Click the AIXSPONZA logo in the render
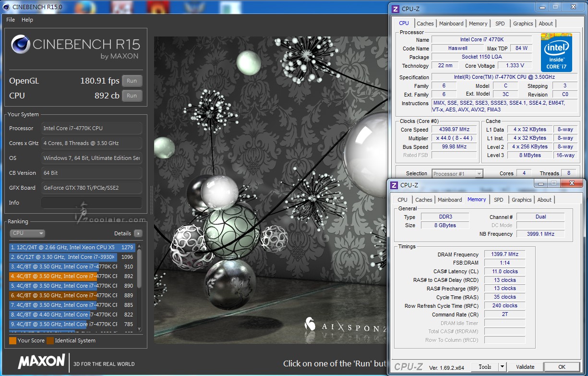The image size is (588, 376). click(x=345, y=326)
